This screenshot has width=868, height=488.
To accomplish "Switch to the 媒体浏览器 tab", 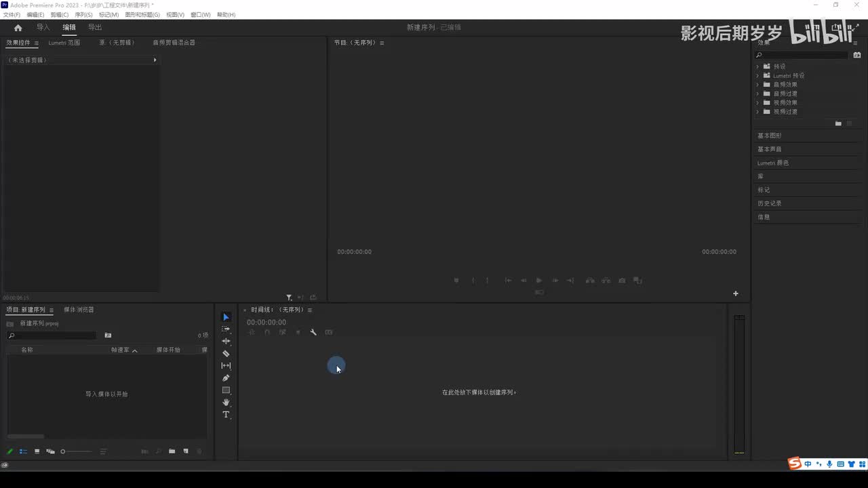I will [79, 310].
